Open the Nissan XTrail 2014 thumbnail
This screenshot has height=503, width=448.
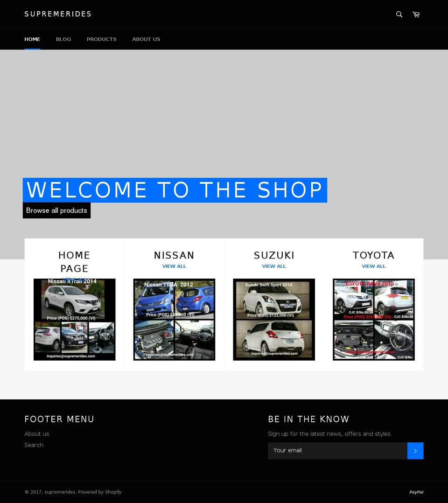75,320
